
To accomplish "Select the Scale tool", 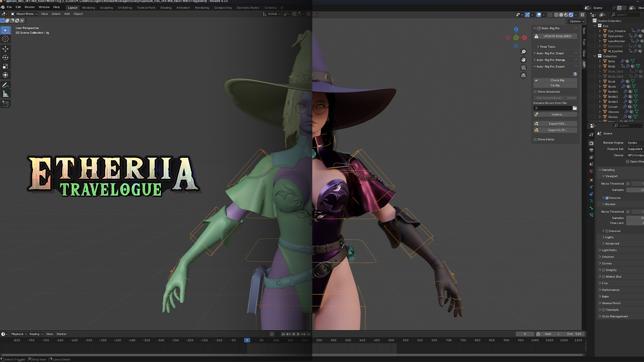I will 5,66.
